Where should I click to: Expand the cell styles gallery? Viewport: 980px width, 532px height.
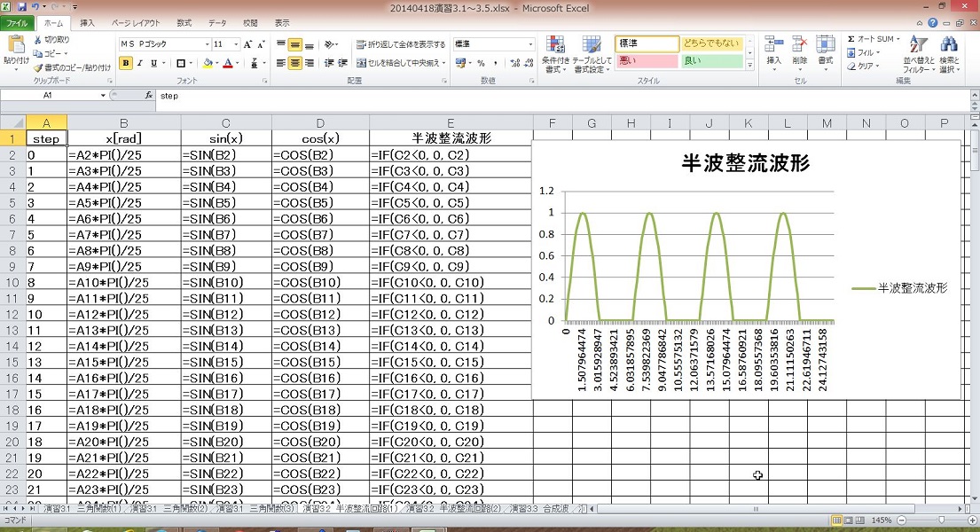(750, 65)
